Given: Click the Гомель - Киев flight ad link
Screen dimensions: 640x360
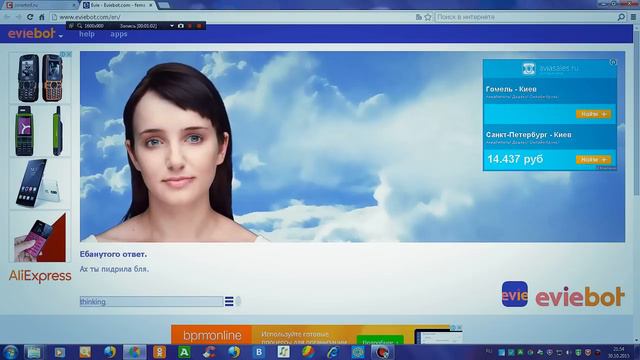Looking at the screenshot, I should [511, 89].
